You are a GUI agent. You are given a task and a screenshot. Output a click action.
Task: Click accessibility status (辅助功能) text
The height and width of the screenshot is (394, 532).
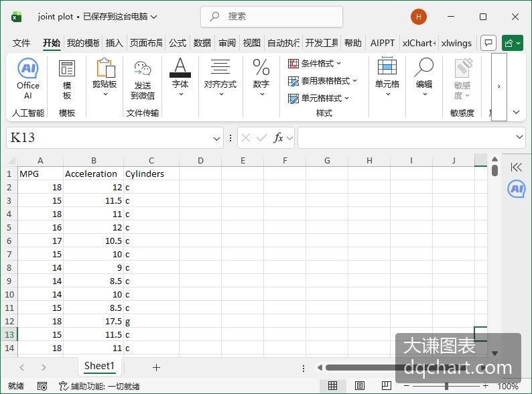pos(98,386)
